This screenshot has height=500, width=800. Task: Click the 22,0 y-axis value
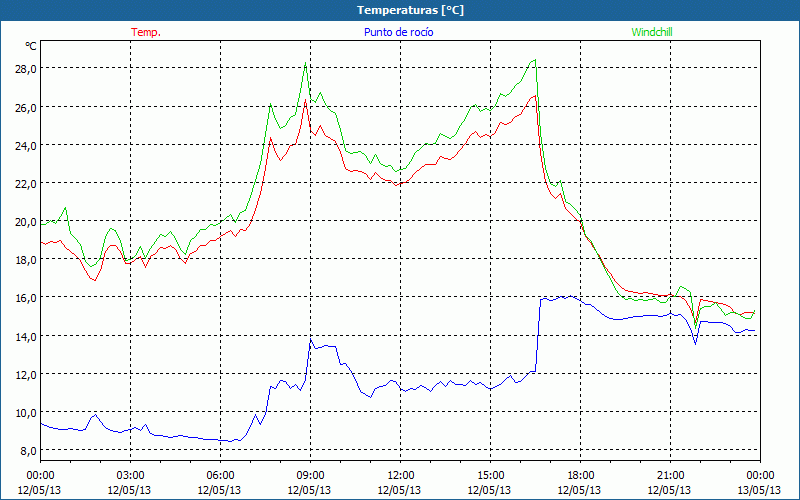click(x=26, y=184)
